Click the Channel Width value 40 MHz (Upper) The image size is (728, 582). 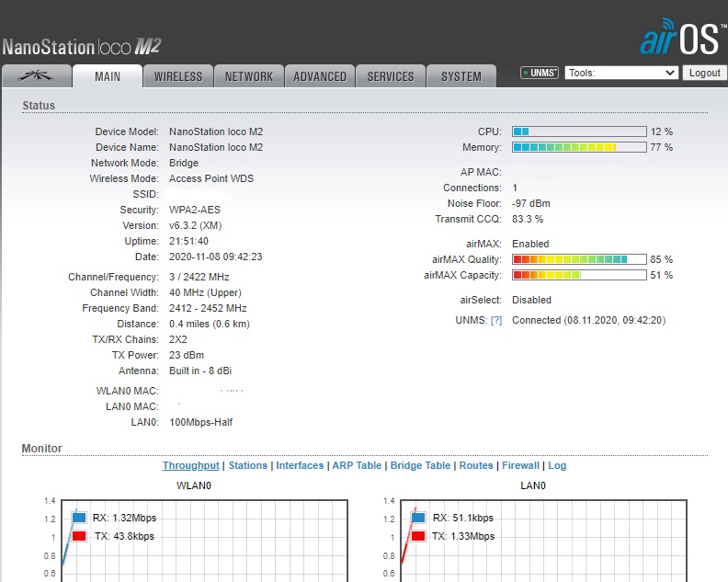[205, 292]
